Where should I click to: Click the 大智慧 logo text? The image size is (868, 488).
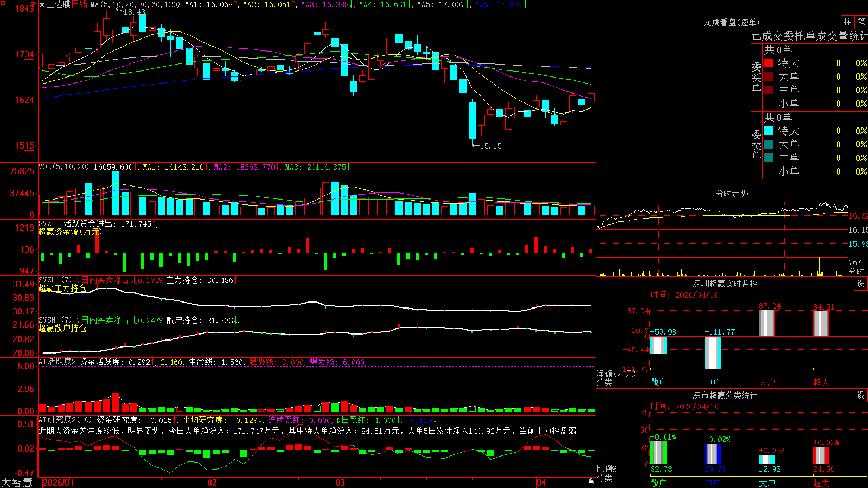(17, 482)
